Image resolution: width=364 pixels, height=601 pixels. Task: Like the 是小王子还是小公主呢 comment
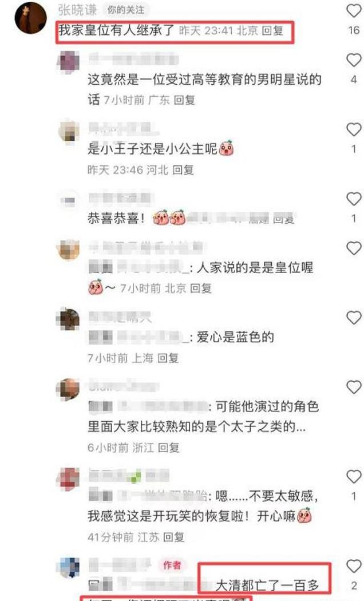pyautogui.click(x=354, y=129)
